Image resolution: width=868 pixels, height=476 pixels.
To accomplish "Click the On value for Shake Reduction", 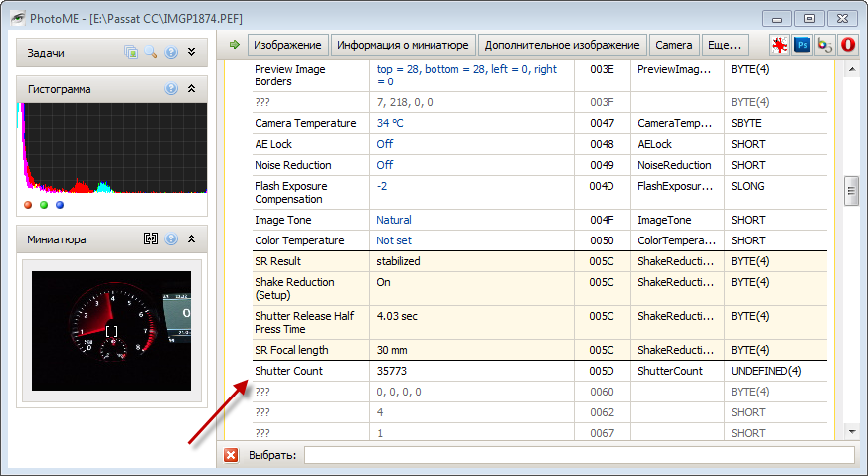I will [x=383, y=282].
